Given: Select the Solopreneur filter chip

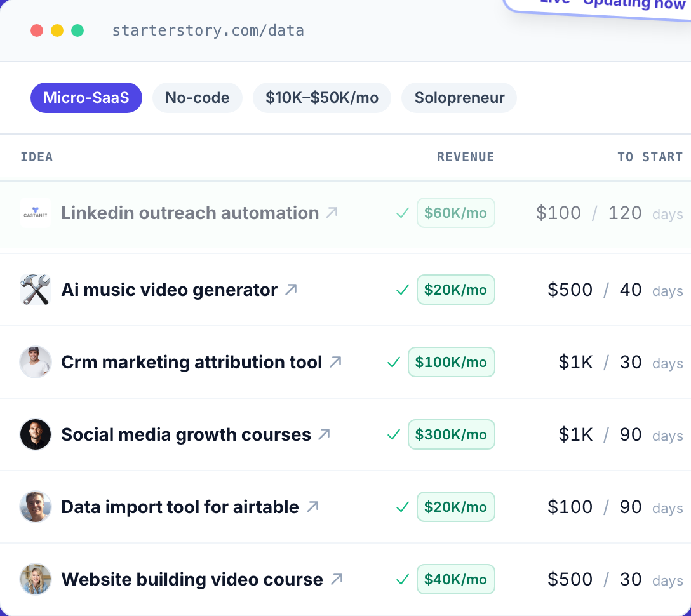Looking at the screenshot, I should click(x=459, y=98).
